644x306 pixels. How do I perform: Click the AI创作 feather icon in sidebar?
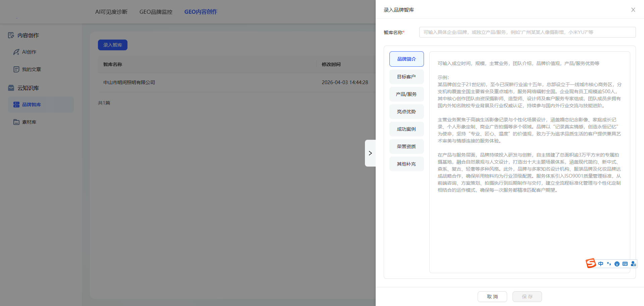coord(16,52)
